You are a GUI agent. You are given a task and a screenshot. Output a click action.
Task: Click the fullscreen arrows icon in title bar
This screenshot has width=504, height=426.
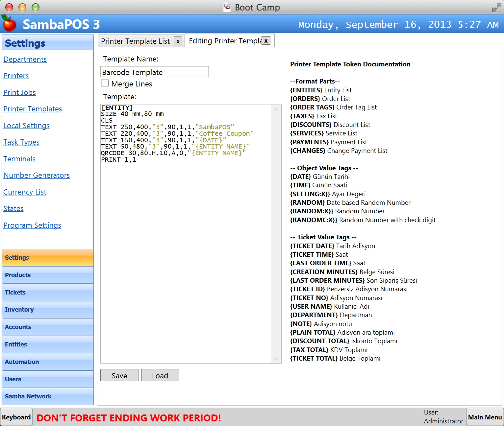[496, 8]
